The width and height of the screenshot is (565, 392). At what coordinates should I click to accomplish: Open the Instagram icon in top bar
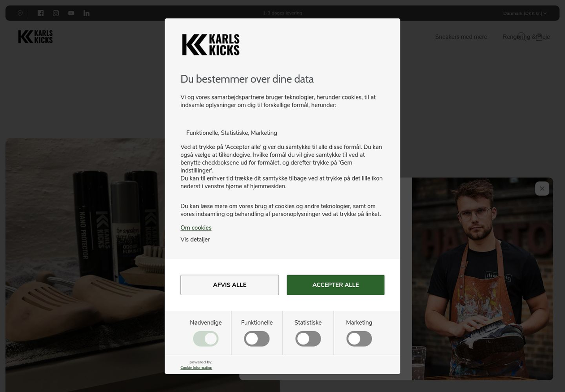[56, 13]
